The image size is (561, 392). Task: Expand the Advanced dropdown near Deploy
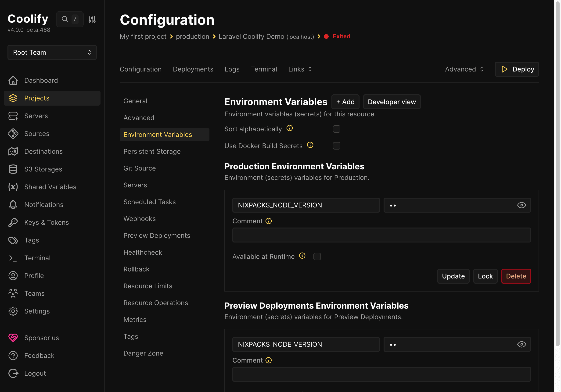pos(464,69)
